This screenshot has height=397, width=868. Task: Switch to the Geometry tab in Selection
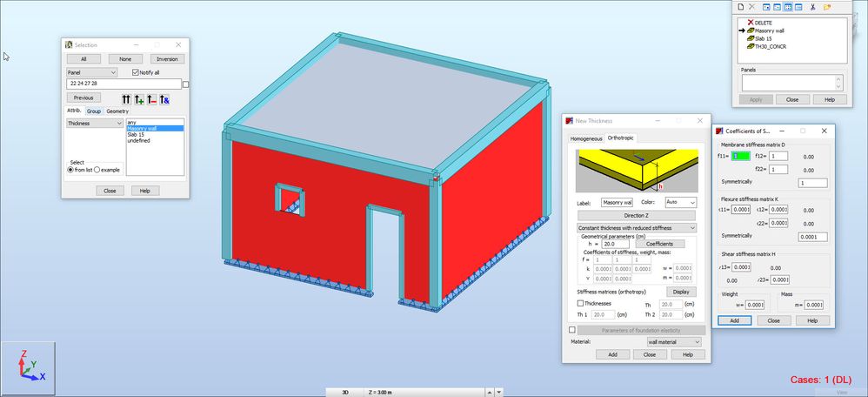pyautogui.click(x=117, y=111)
